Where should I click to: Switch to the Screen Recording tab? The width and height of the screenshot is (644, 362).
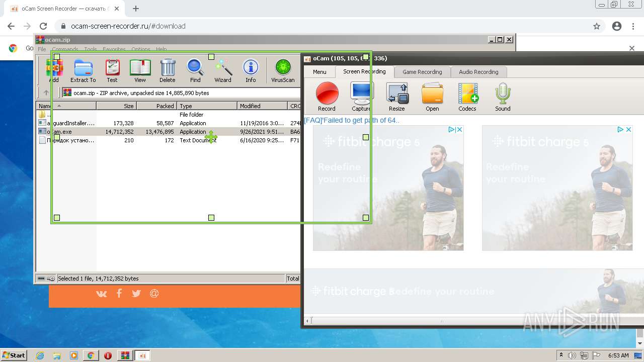point(364,71)
